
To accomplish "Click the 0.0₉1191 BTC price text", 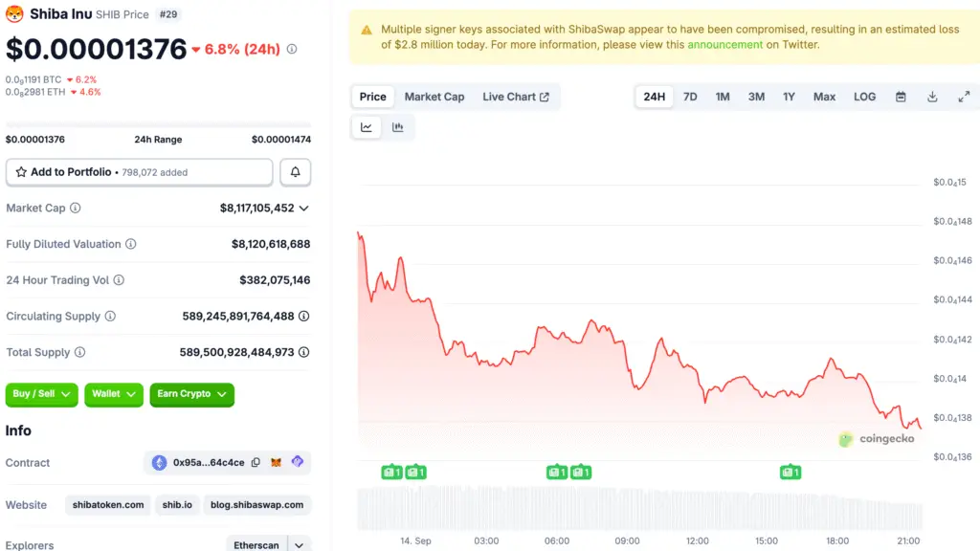I will (x=33, y=80).
